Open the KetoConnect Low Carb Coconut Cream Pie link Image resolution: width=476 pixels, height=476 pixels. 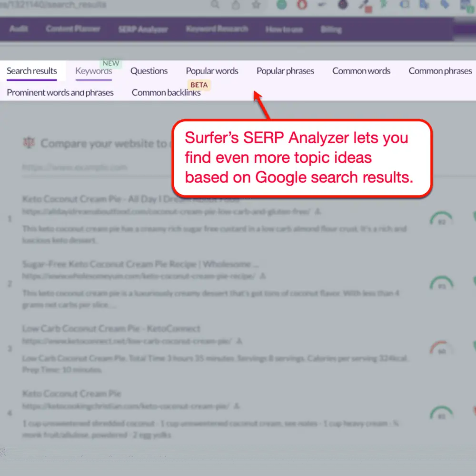coord(111,328)
